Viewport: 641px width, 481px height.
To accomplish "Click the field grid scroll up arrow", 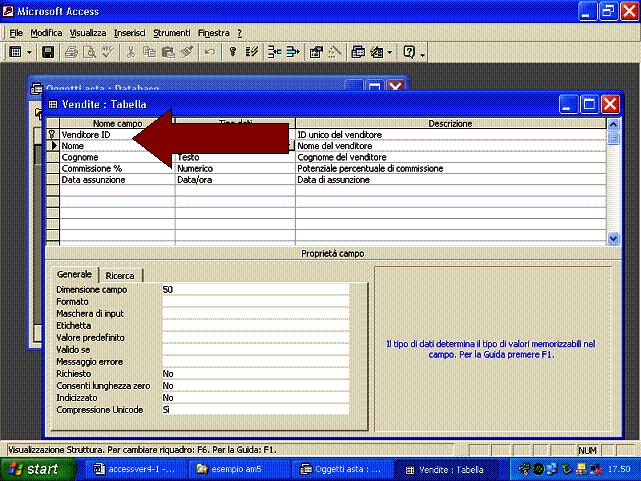I will 613,124.
